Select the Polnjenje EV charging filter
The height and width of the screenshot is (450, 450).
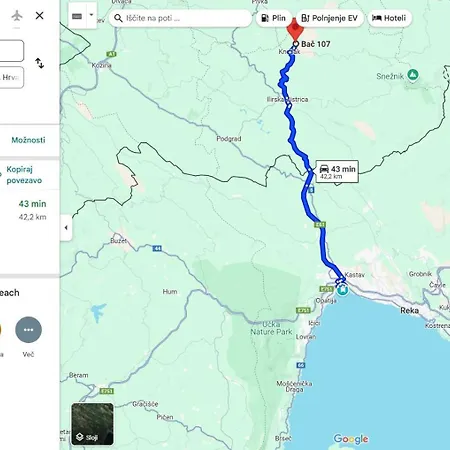click(x=330, y=18)
